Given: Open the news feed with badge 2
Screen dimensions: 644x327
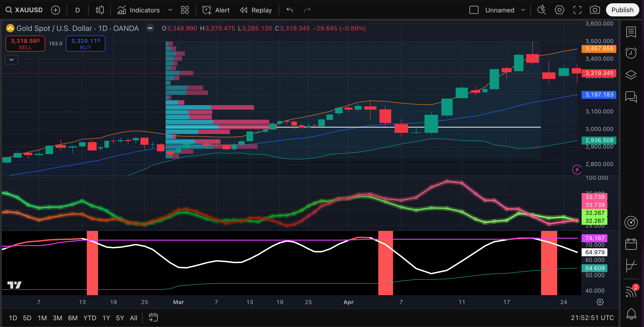Looking at the screenshot, I should 631,291.
